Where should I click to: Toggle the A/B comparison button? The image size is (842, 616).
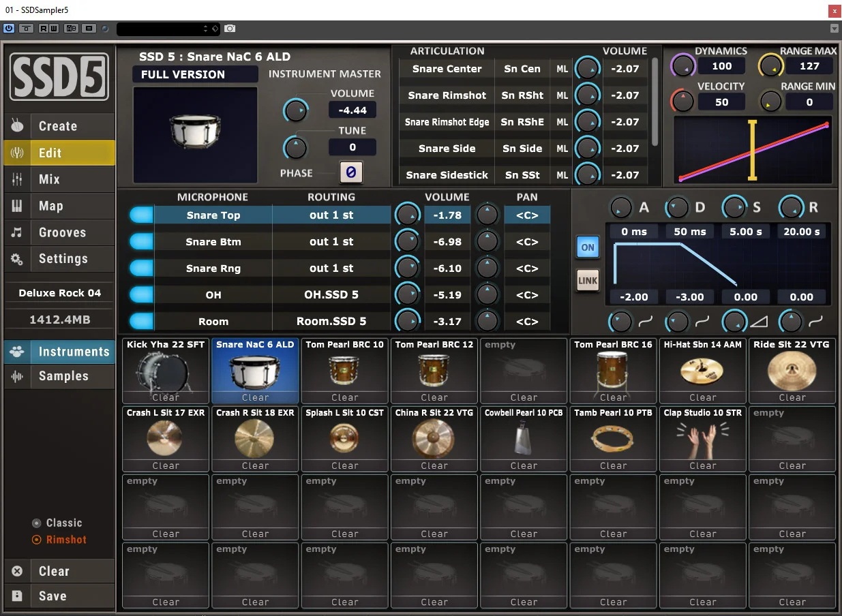pos(71,29)
